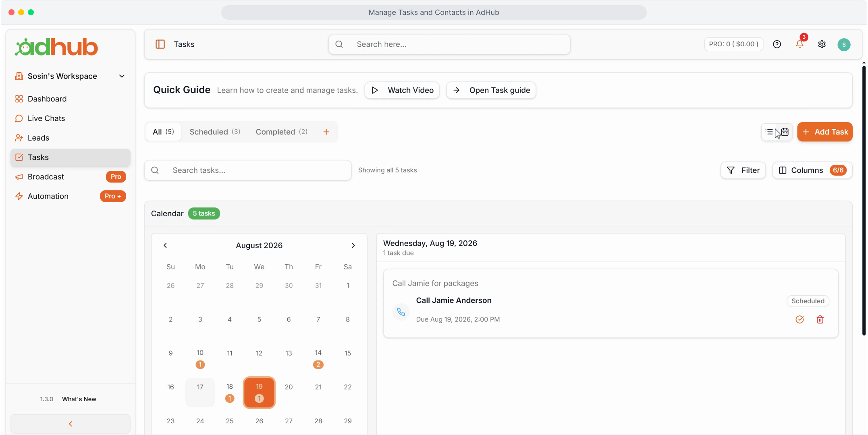
Task: Select August 14 in calendar
Action: pyautogui.click(x=318, y=358)
